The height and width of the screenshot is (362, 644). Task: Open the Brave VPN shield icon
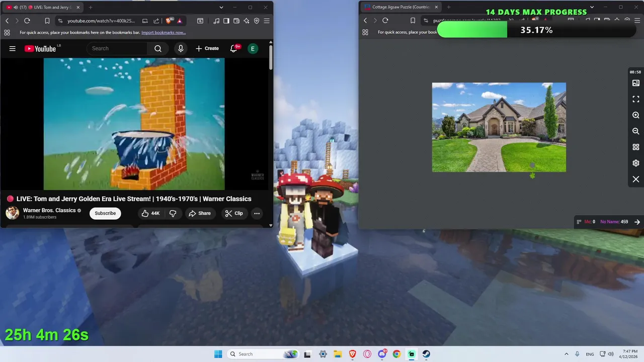tap(257, 21)
